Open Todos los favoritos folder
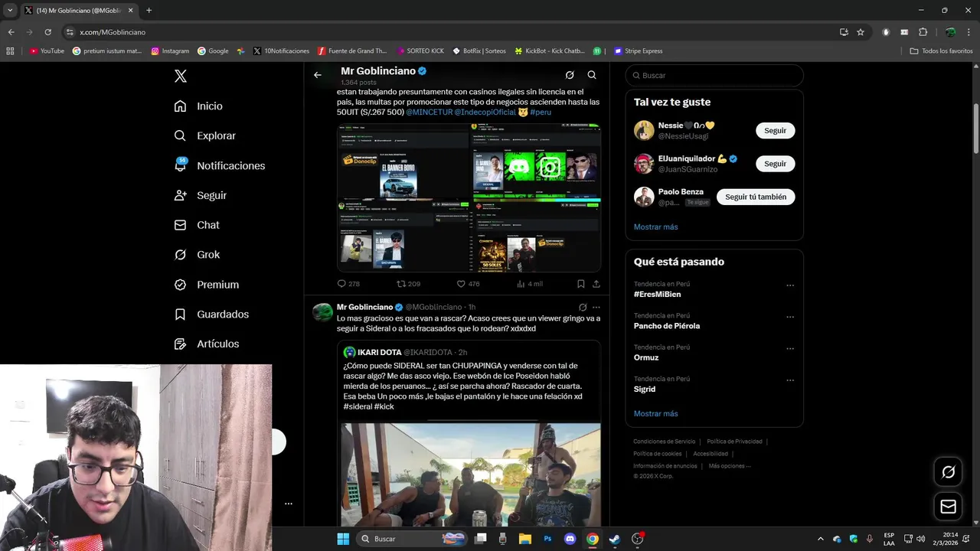Screen dimensions: 980x551 click(941, 51)
